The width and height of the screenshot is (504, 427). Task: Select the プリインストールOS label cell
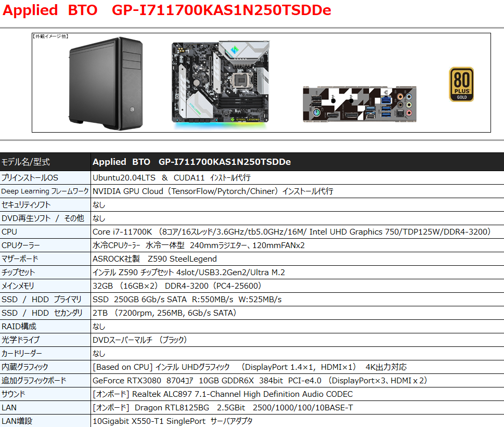coord(45,178)
